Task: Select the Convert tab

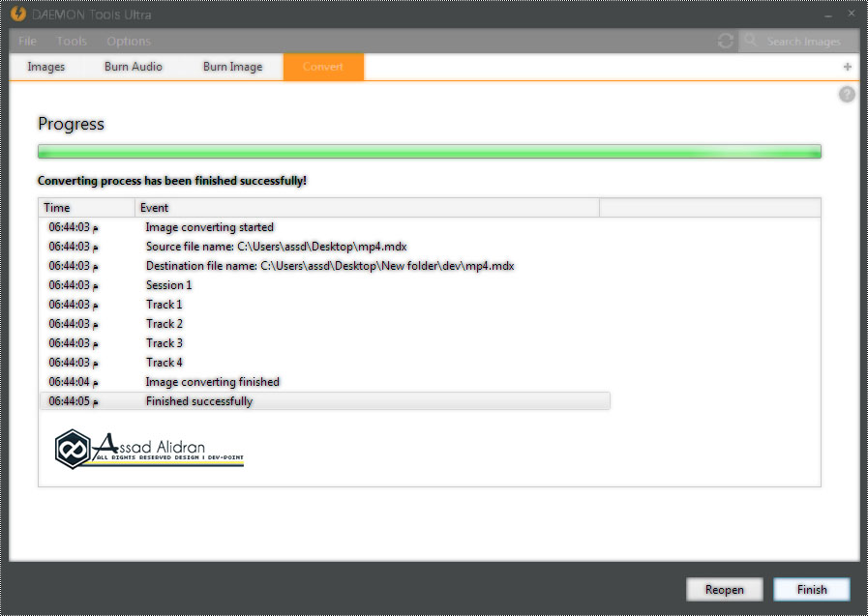Action: [323, 67]
